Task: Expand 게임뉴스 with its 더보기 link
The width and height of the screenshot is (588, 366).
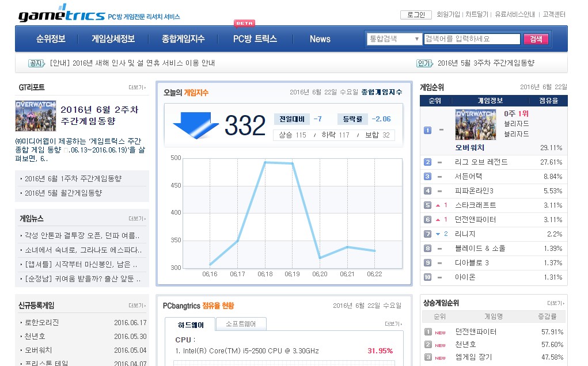Action: click(137, 219)
